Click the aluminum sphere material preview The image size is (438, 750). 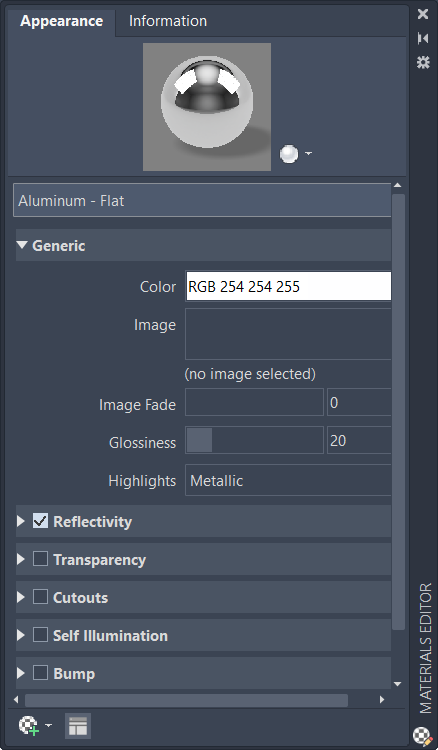pos(207,107)
